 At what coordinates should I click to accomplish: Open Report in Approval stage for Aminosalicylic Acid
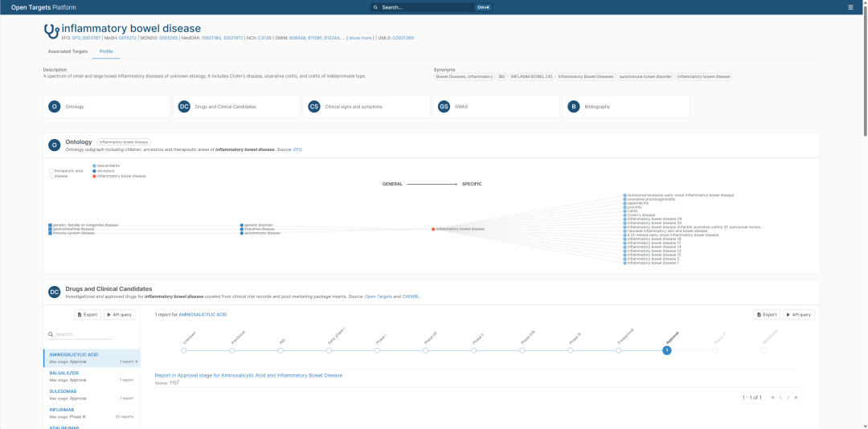tap(248, 375)
